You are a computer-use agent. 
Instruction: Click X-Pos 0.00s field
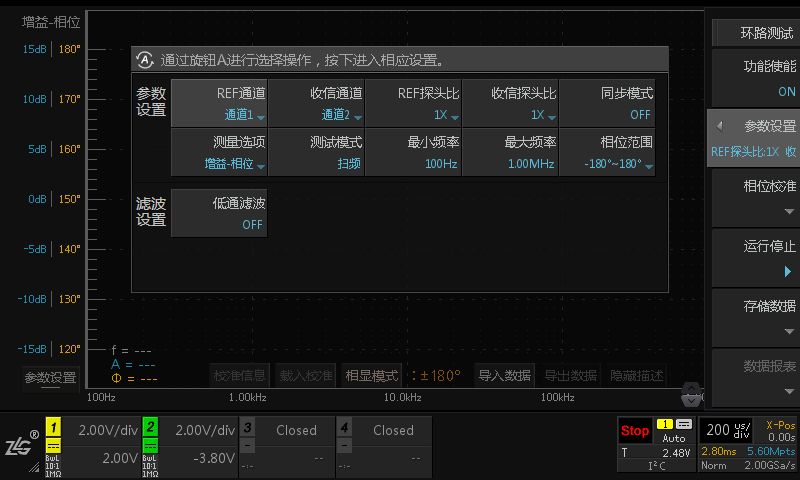780,431
